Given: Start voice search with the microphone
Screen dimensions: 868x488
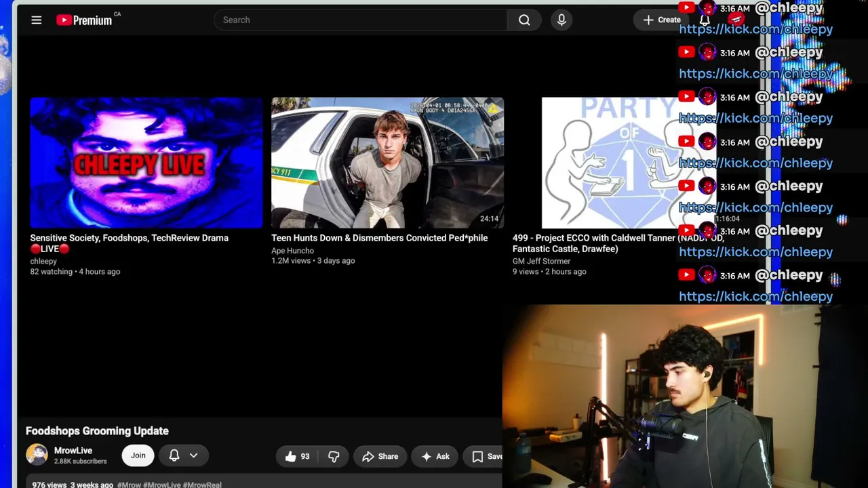Looking at the screenshot, I should pos(561,20).
